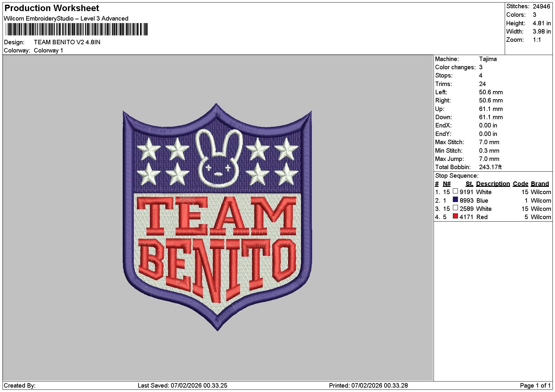
Task: Click the '2589' stitch count in row 3
Action: pos(466,209)
